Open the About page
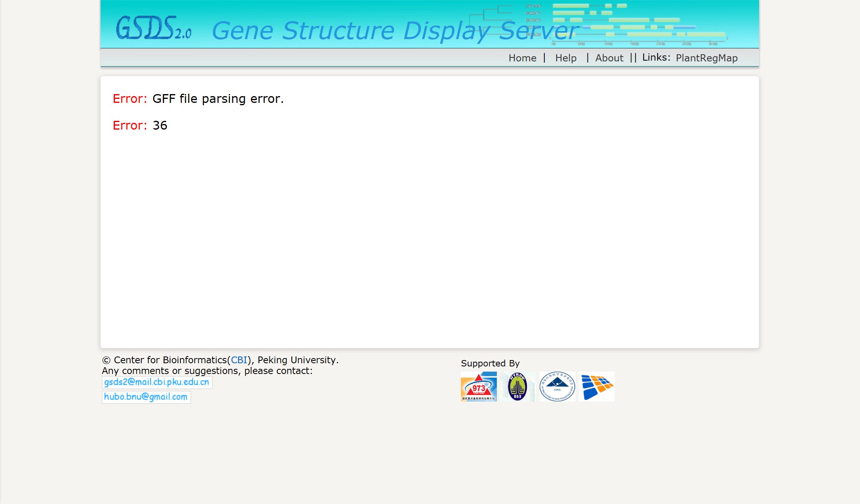This screenshot has height=504, width=860. pyautogui.click(x=609, y=58)
